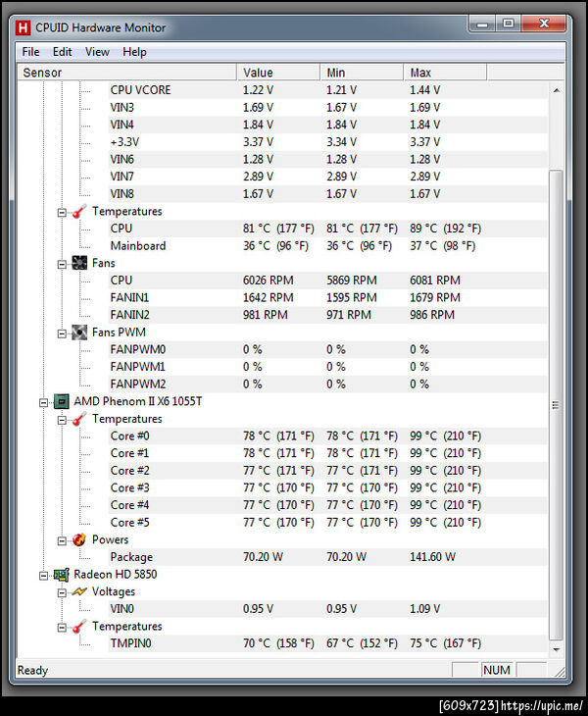The image size is (588, 716).
Task: Select the VIN8 voltage row
Action: click(327, 194)
